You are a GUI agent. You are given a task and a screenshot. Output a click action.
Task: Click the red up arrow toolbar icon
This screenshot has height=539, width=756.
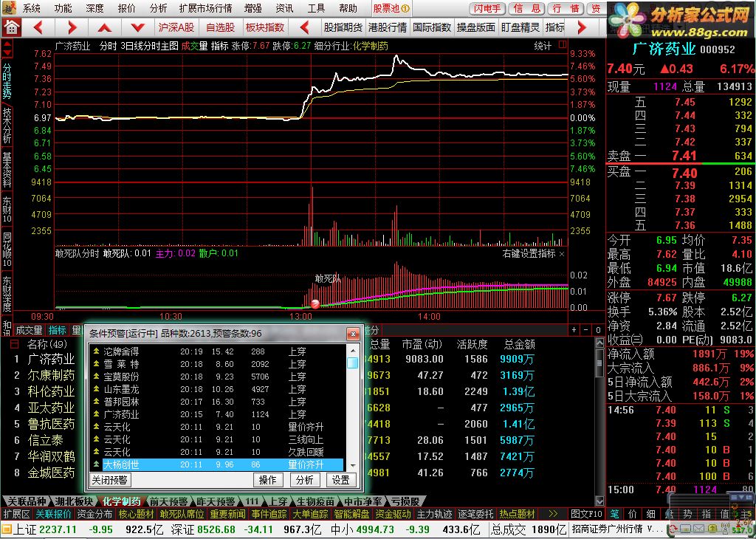(104, 28)
